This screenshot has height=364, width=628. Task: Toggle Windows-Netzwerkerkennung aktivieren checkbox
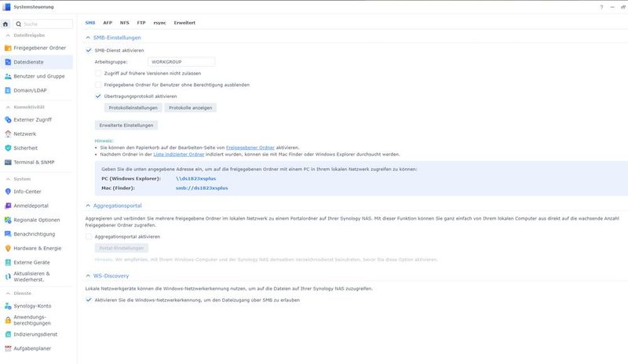click(89, 300)
